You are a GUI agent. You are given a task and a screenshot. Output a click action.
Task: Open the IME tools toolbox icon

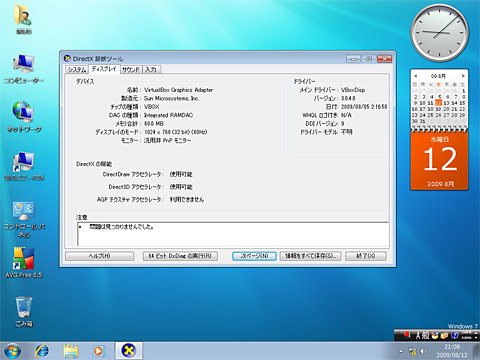click(x=444, y=335)
